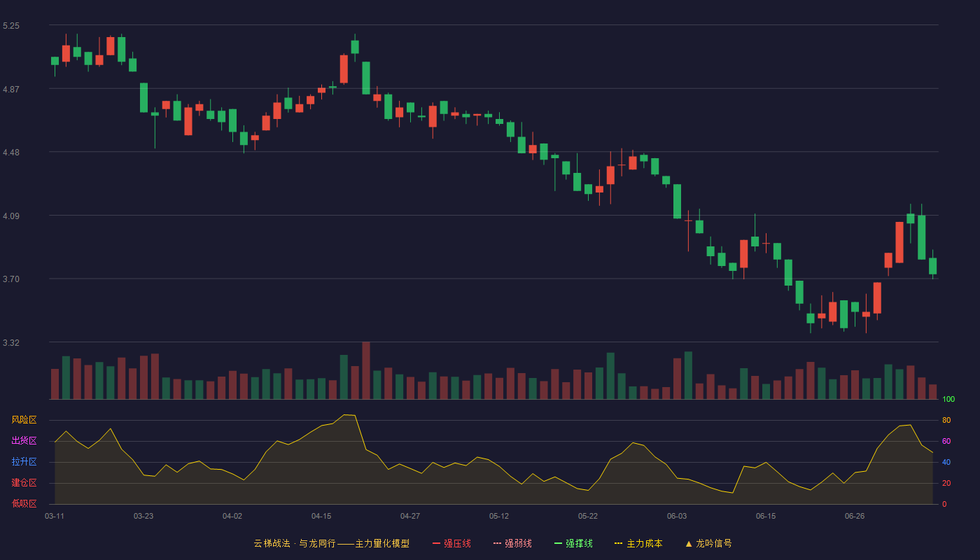Select the 低吸区 zone label
The height and width of the screenshot is (560, 980).
(x=24, y=503)
